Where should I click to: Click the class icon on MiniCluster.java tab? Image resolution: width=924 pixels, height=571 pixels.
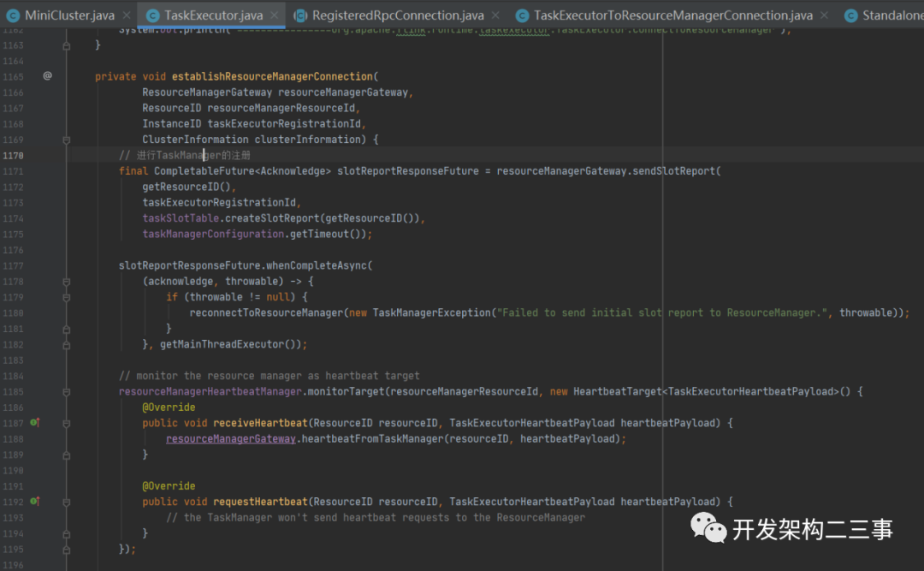12,16
